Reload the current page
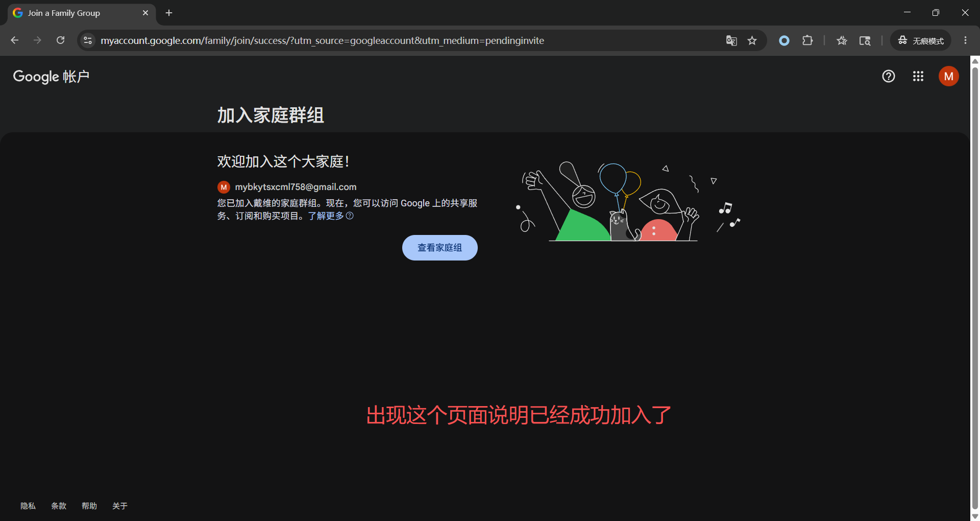Image resolution: width=980 pixels, height=521 pixels. (60, 40)
